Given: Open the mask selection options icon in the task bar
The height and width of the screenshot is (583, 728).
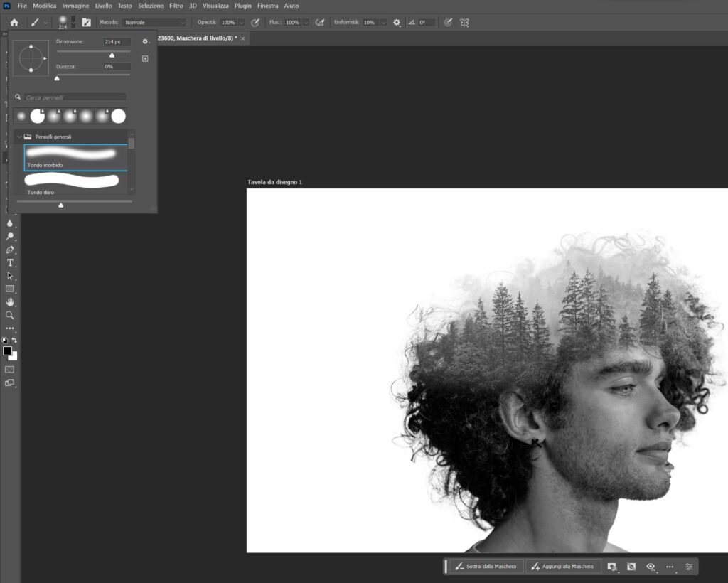Looking at the screenshot, I should pyautogui.click(x=612, y=566).
